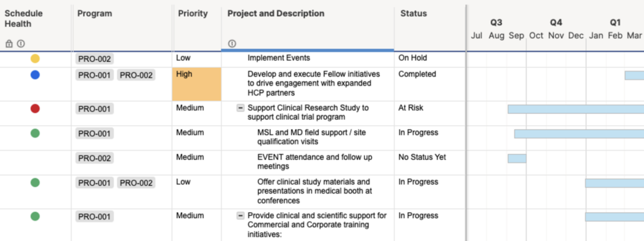Screen dimensions: 644x241
Task: Click Gantt bar for Clinical Research Study
Action: coord(576,109)
